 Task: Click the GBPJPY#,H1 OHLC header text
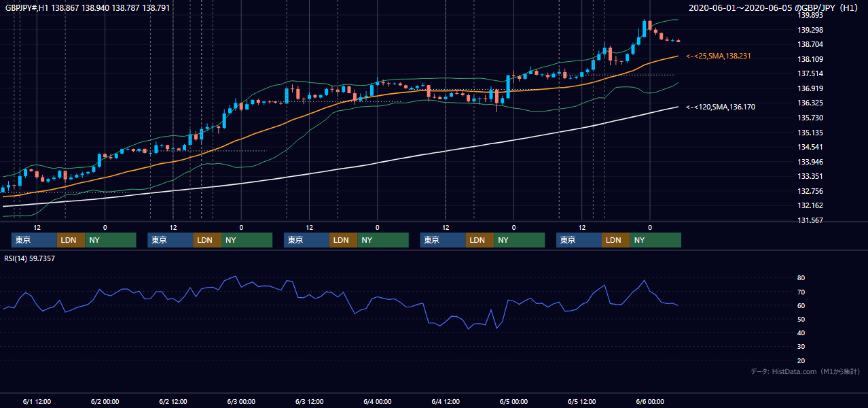coord(88,7)
